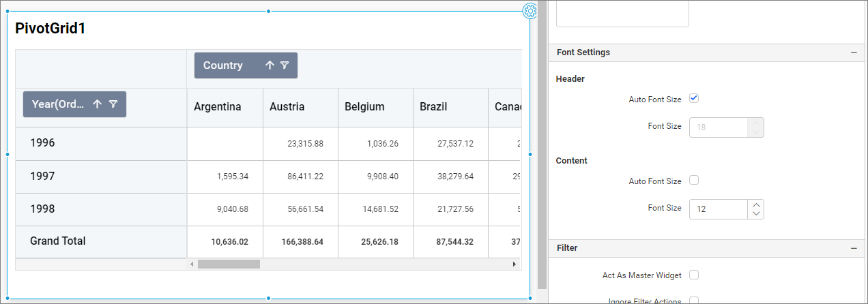This screenshot has height=304, width=868.
Task: Click cell value 1,036.26
Action: [382, 144]
